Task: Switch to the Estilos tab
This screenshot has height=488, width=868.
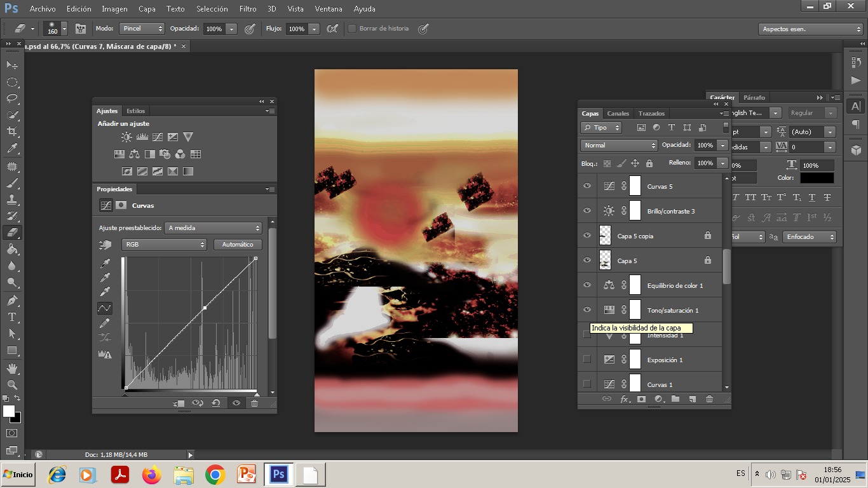Action: click(x=136, y=111)
